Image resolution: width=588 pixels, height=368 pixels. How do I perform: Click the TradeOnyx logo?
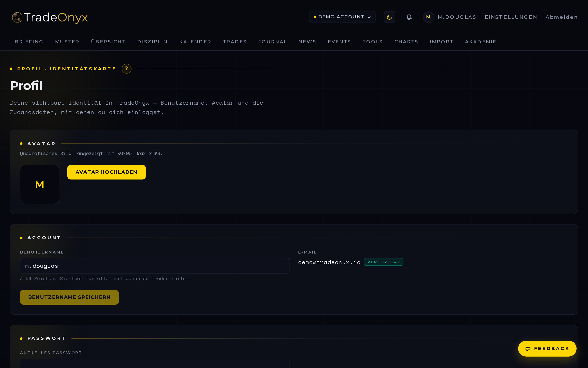click(x=50, y=17)
